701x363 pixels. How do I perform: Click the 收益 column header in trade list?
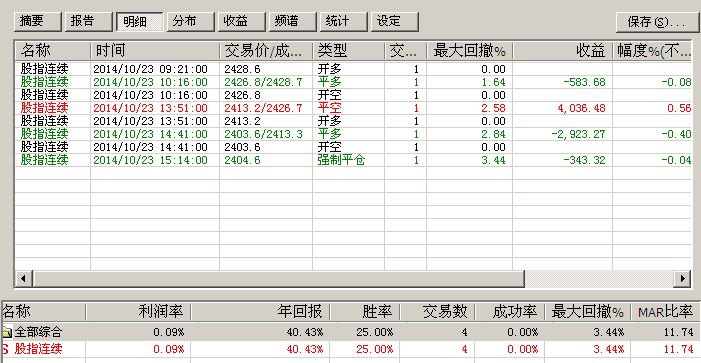coord(562,51)
